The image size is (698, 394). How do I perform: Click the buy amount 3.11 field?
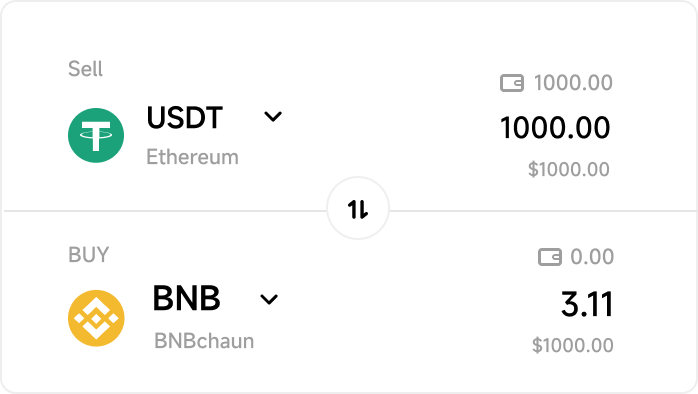point(587,305)
